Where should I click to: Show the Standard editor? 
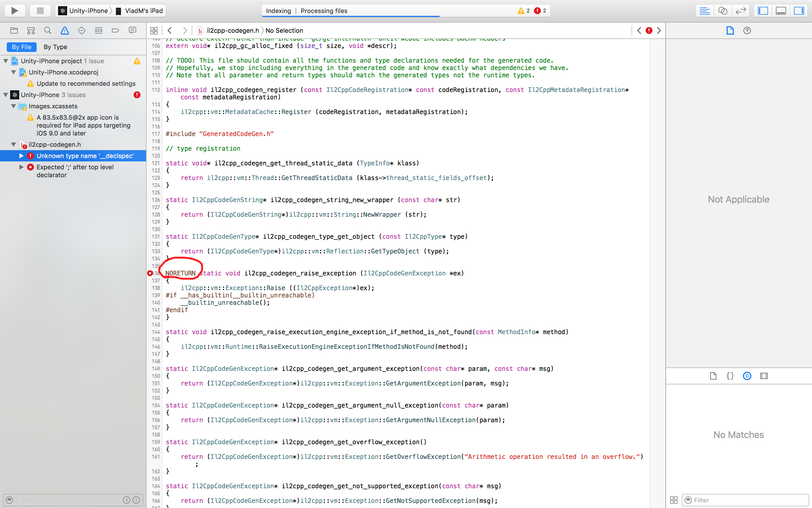coord(704,11)
